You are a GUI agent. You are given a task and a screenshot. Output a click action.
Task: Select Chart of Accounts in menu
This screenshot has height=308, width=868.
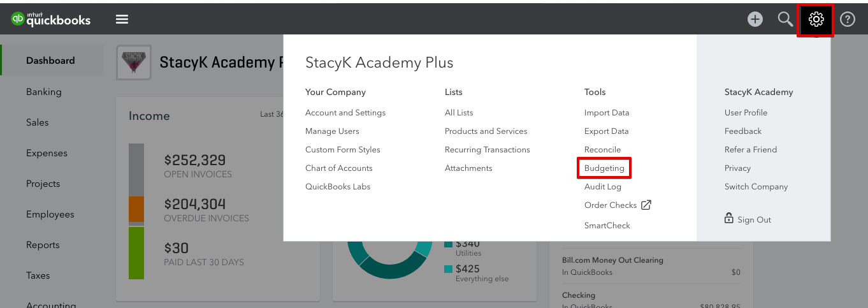pyautogui.click(x=338, y=168)
